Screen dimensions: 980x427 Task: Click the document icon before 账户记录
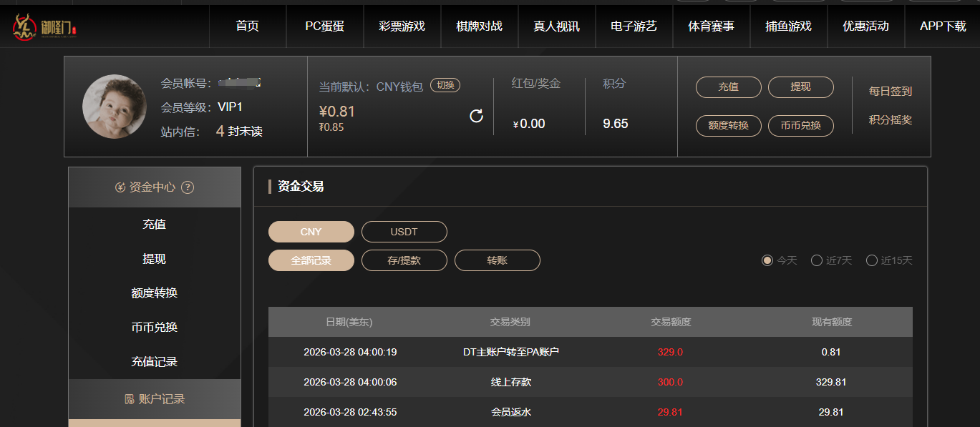pyautogui.click(x=130, y=399)
